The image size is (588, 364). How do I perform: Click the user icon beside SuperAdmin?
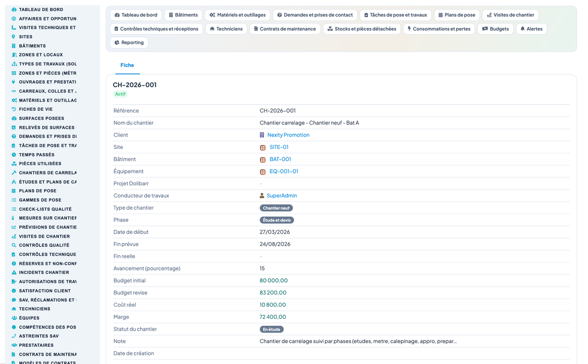click(262, 195)
